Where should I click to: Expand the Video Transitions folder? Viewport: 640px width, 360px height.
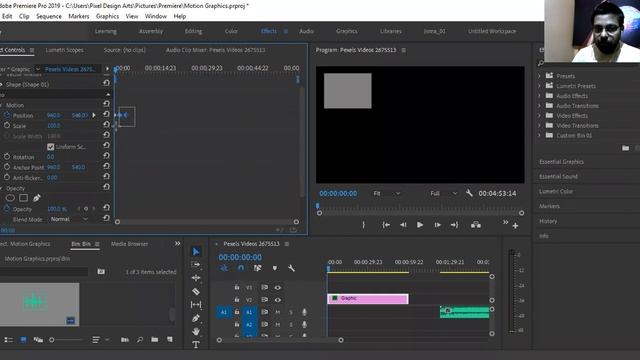click(x=539, y=125)
